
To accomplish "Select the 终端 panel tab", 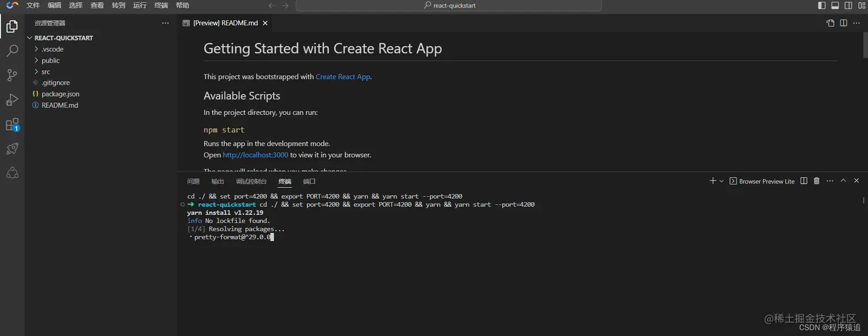I will (x=285, y=181).
